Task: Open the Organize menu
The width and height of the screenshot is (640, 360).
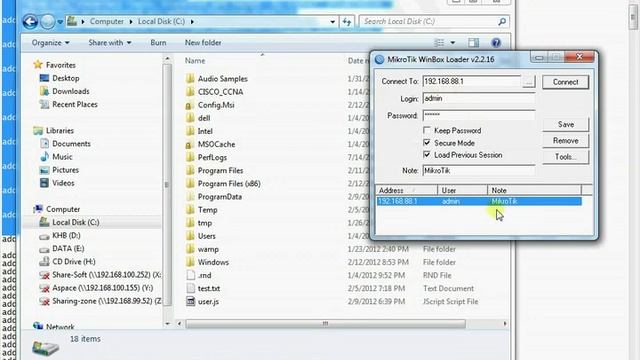Action: [51, 42]
